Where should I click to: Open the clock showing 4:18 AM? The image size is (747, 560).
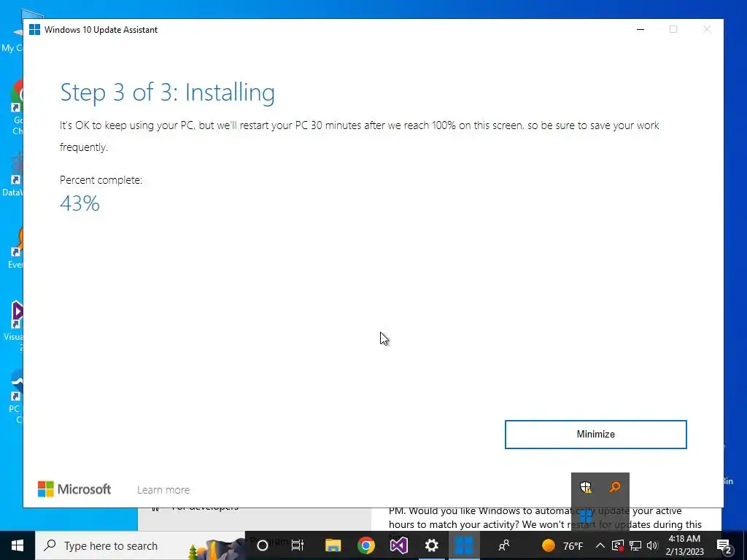684,545
